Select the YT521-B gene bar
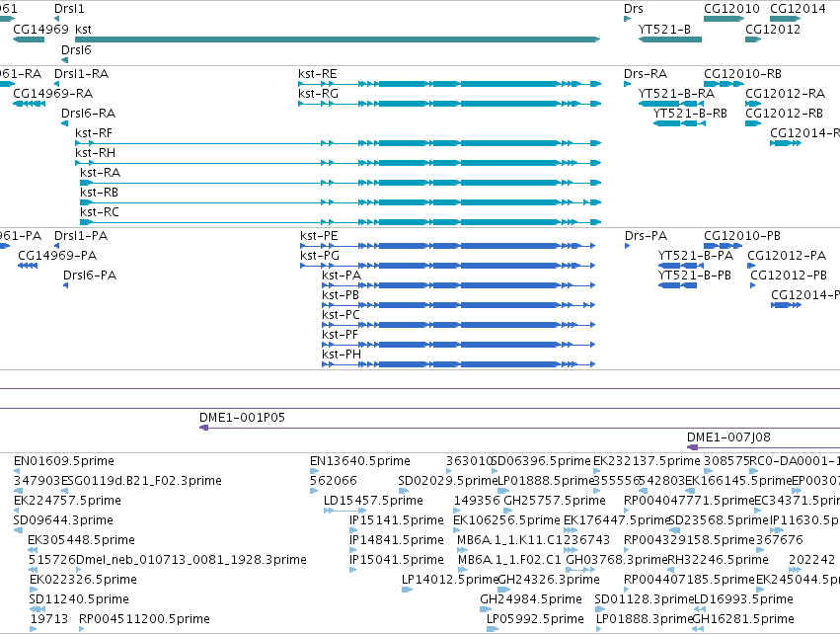Screen dimensions: 840x634 (x=669, y=40)
